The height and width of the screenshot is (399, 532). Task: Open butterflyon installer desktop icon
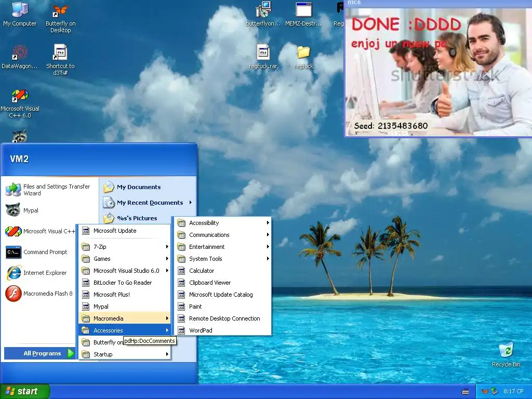click(x=263, y=14)
